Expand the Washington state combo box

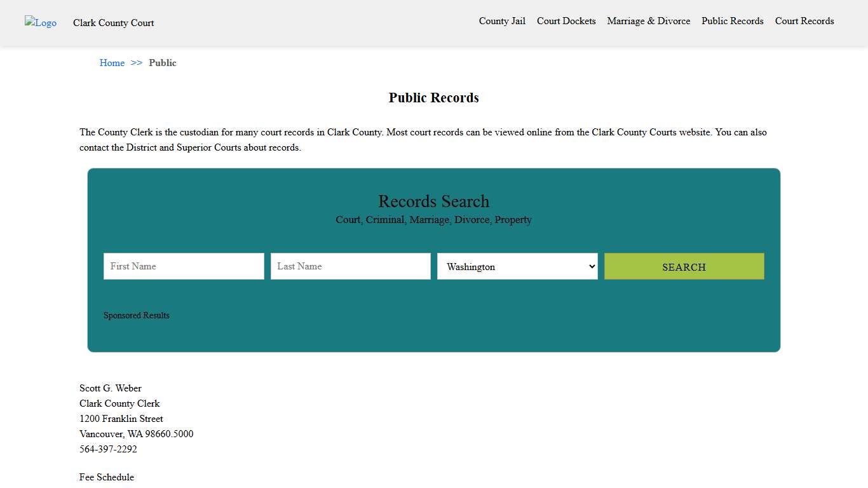coord(517,266)
